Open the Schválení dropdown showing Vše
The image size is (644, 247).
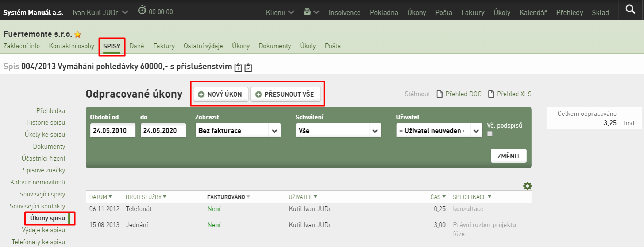(x=338, y=130)
